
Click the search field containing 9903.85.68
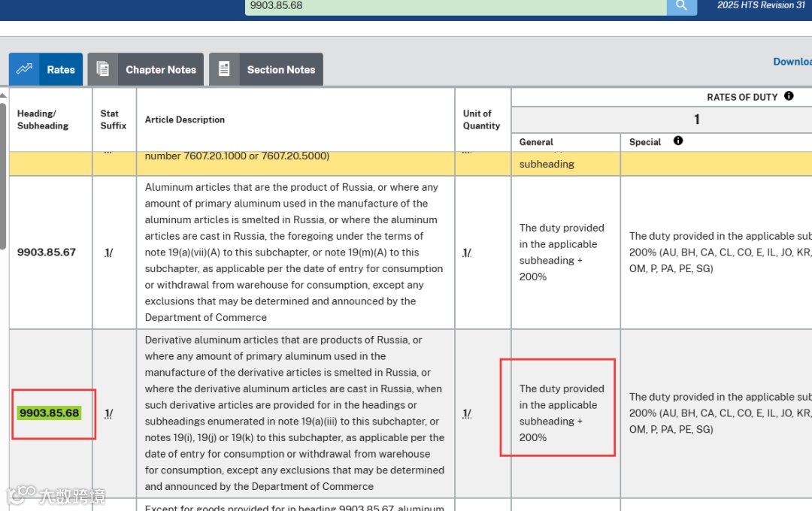pyautogui.click(x=456, y=6)
